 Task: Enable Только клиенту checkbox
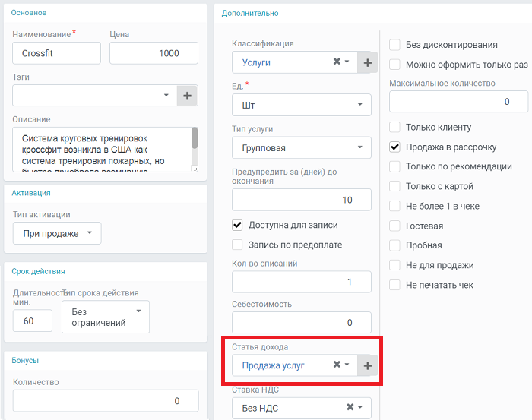[394, 127]
